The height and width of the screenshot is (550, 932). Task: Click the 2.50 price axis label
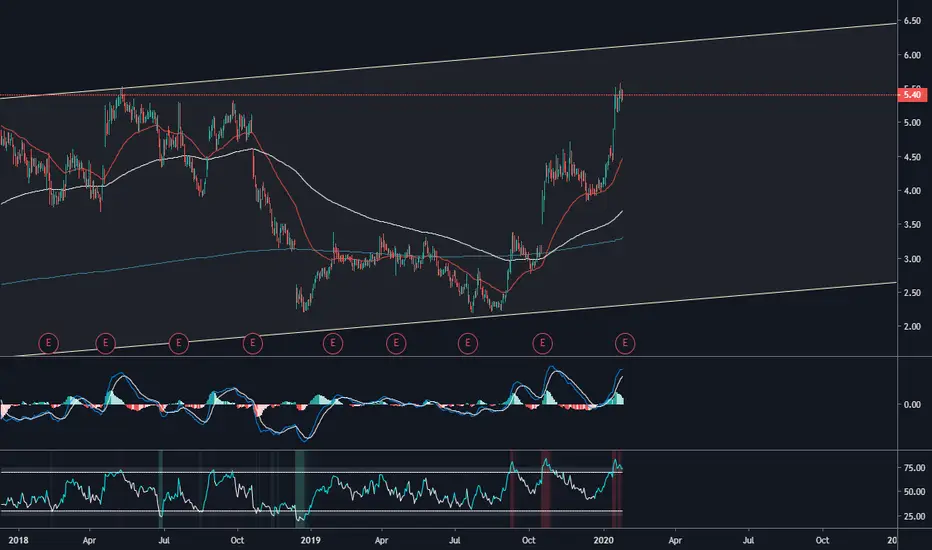click(x=912, y=293)
